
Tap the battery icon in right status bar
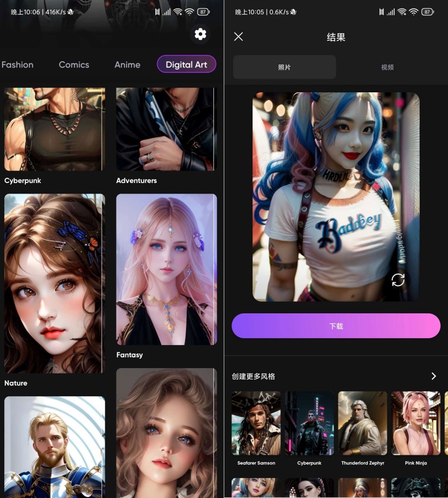[x=427, y=12]
